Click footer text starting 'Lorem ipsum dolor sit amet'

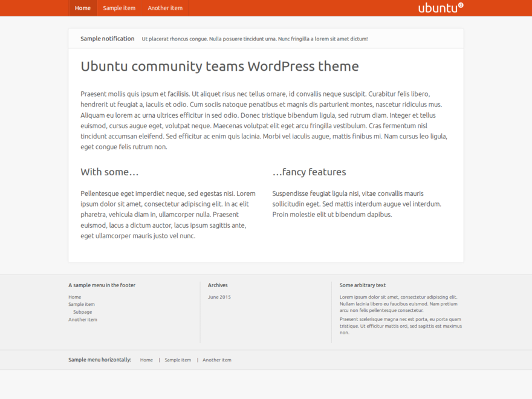pyautogui.click(x=398, y=303)
